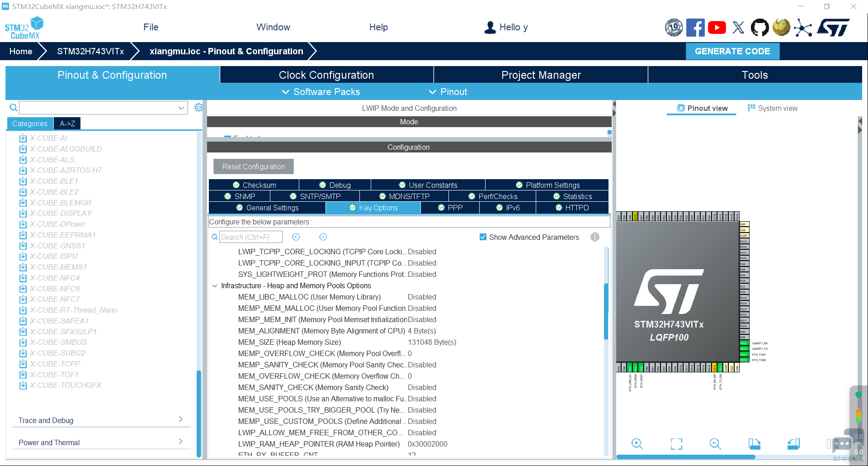Select the A->Z sorting tab
Image resolution: width=868 pixels, height=466 pixels.
tap(67, 124)
